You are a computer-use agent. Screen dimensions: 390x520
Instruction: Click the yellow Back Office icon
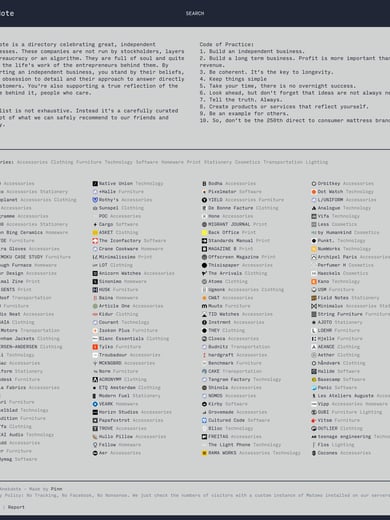(204, 232)
